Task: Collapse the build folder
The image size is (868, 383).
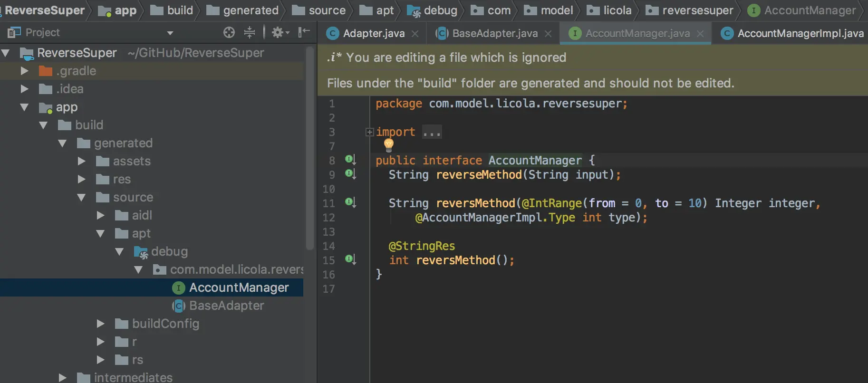Action: 44,125
